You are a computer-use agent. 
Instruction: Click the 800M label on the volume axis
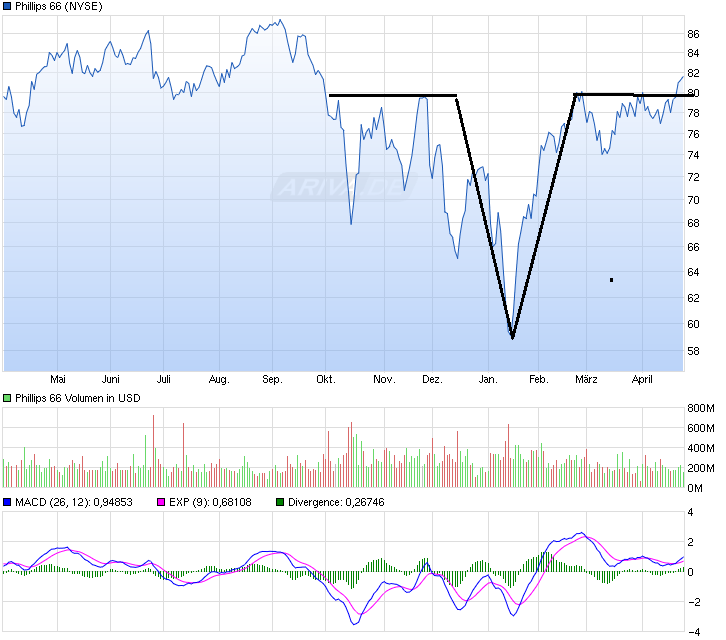[x=700, y=408]
